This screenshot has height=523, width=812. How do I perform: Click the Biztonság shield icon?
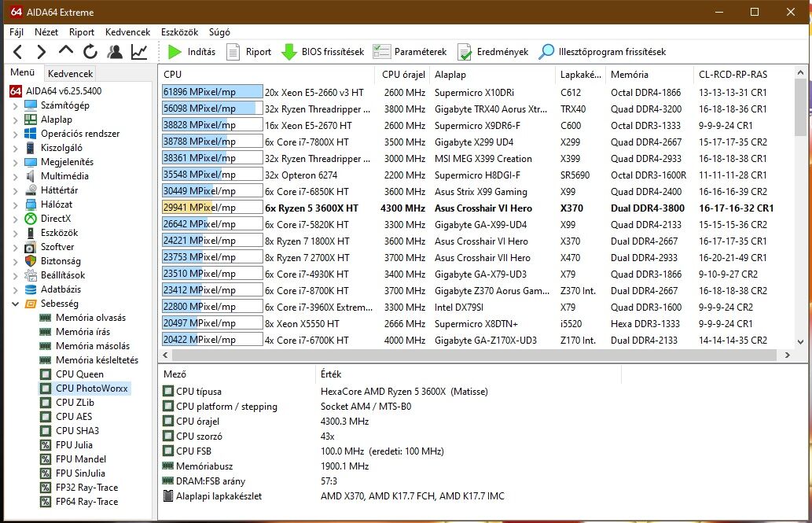tap(31, 261)
